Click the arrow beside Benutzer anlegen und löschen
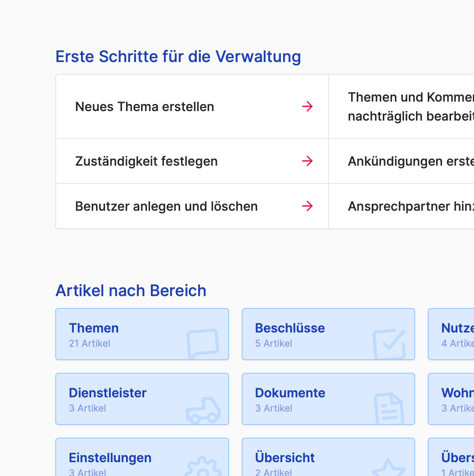 pos(307,206)
